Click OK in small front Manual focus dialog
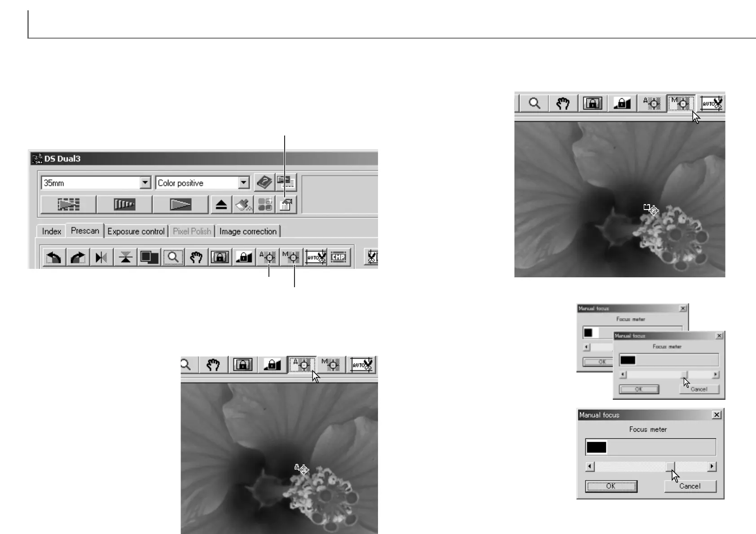The image size is (756, 534). pos(639,389)
